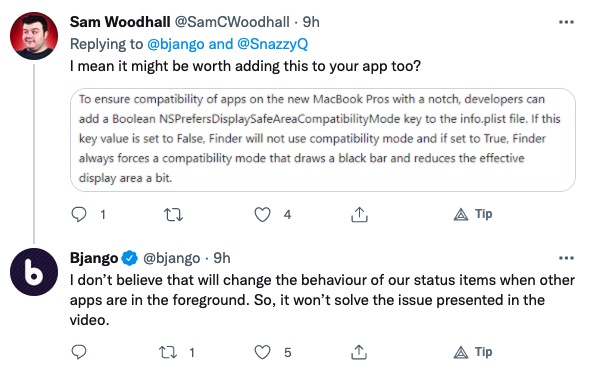Share Sam Woodhall's tweet
The image size is (590, 371).
359,214
